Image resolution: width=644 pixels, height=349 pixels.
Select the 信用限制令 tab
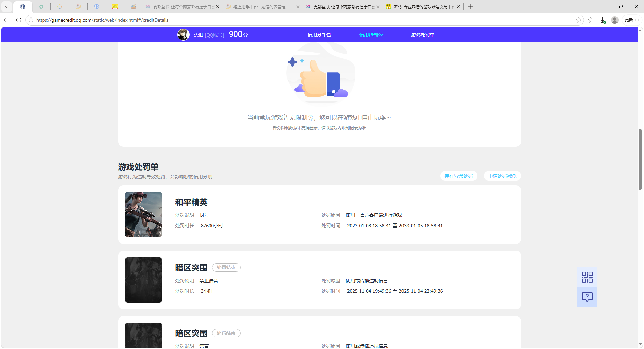click(371, 35)
